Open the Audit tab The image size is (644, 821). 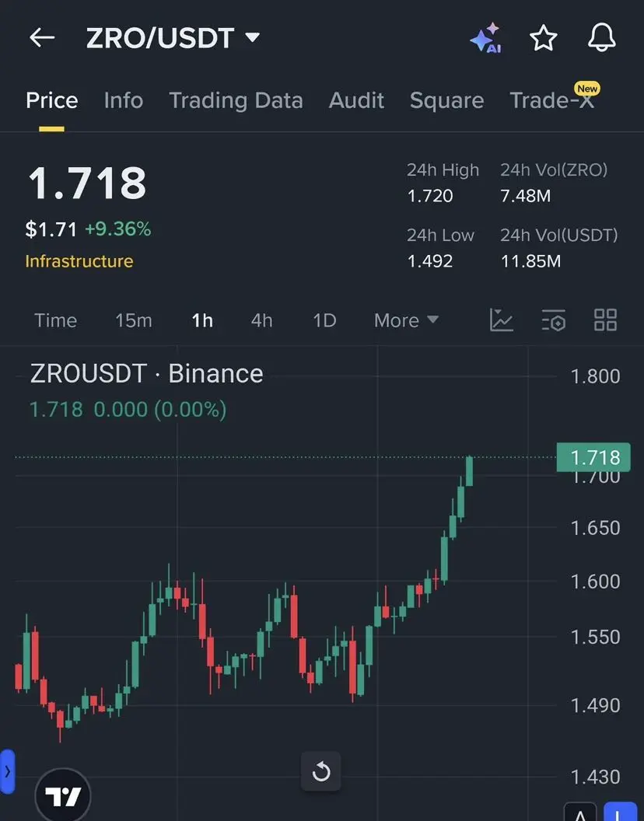coord(356,100)
